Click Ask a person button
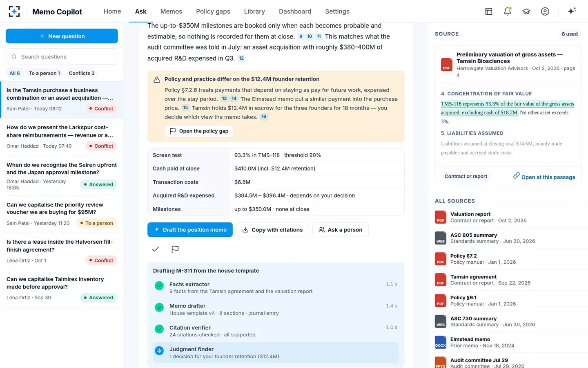The width and height of the screenshot is (588, 368). click(x=340, y=230)
